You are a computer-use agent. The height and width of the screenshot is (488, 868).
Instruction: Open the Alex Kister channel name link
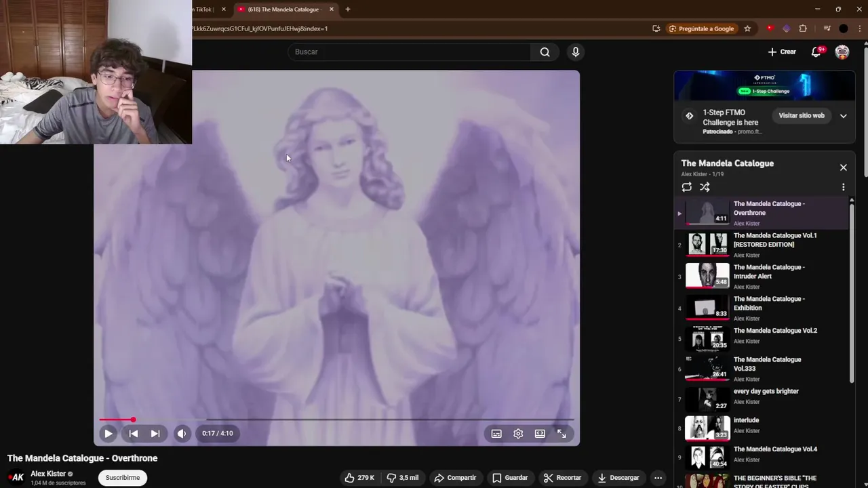(x=48, y=474)
